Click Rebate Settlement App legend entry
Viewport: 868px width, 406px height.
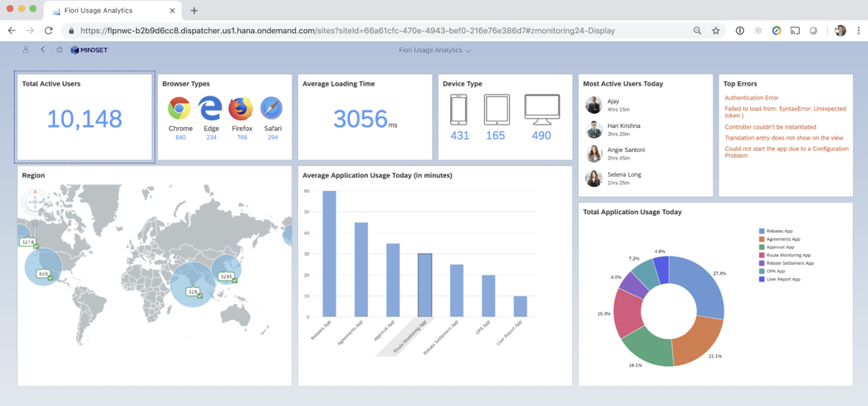pos(786,263)
